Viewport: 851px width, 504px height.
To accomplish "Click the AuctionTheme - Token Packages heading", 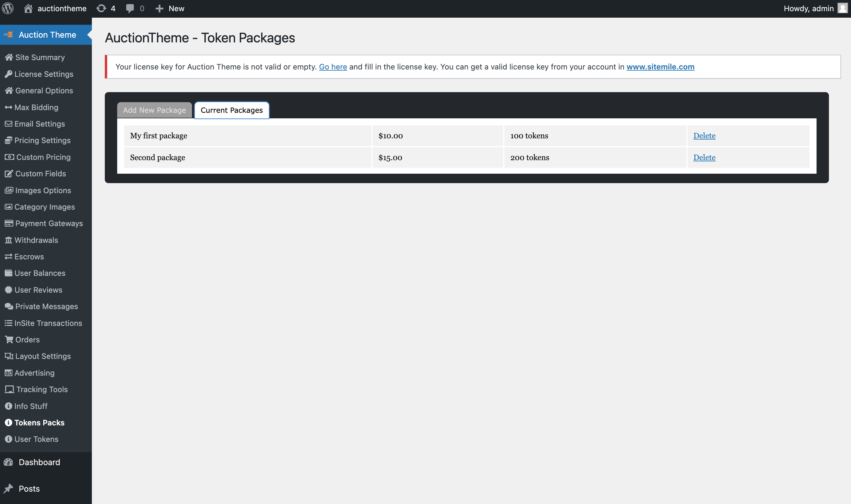I will pyautogui.click(x=200, y=38).
